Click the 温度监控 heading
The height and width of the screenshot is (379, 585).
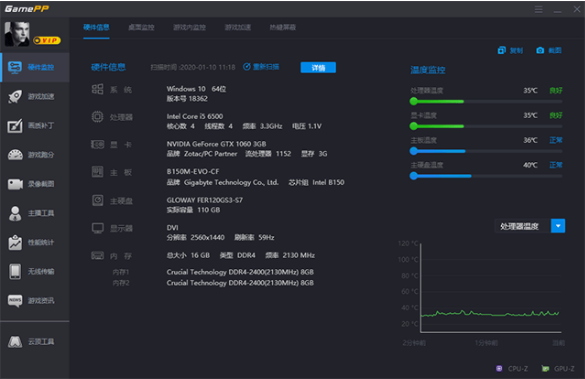click(x=428, y=70)
